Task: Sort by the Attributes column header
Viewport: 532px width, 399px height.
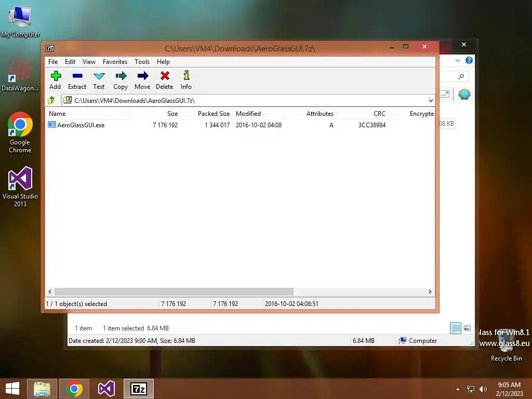Action: pos(311,114)
